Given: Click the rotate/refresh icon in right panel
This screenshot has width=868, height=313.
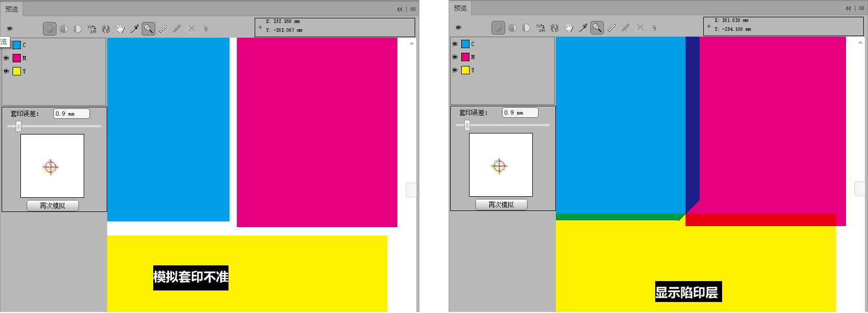Looking at the screenshot, I should [x=555, y=28].
